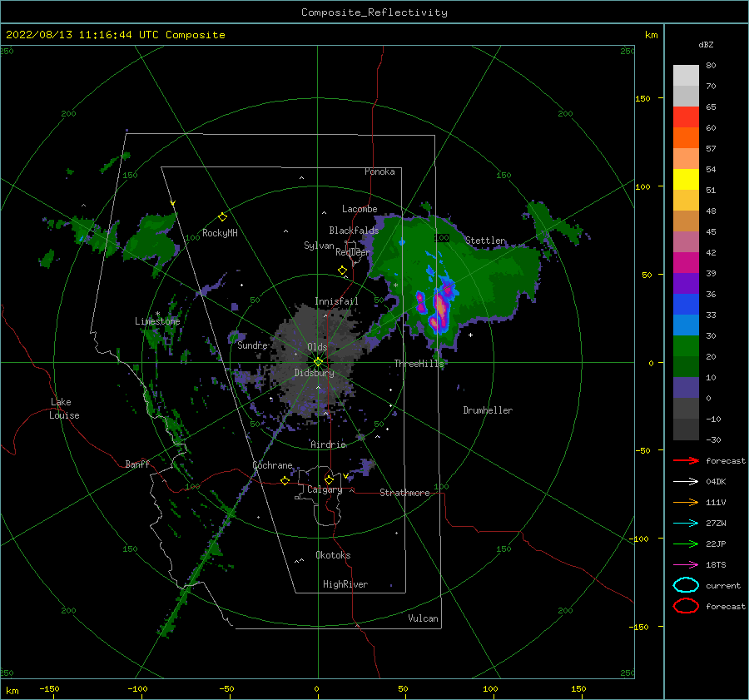This screenshot has width=749, height=700.
Task: Click the cyan 27ZW arrow icon
Action: click(686, 524)
